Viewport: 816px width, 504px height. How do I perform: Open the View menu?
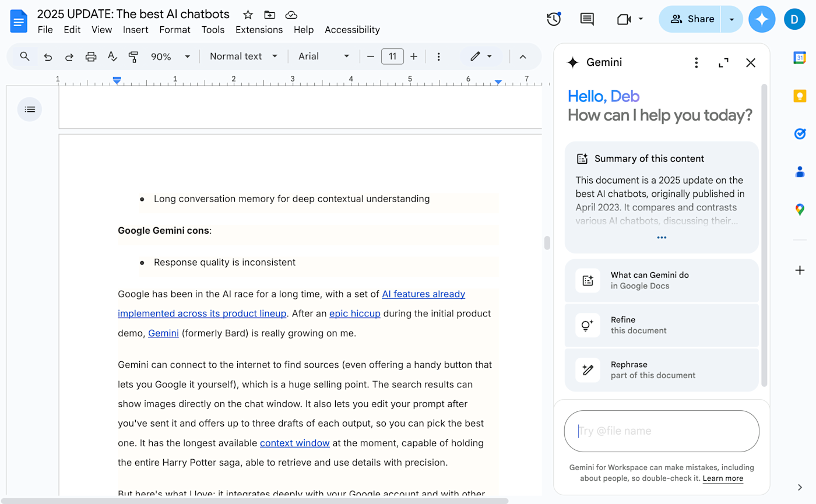(x=101, y=30)
